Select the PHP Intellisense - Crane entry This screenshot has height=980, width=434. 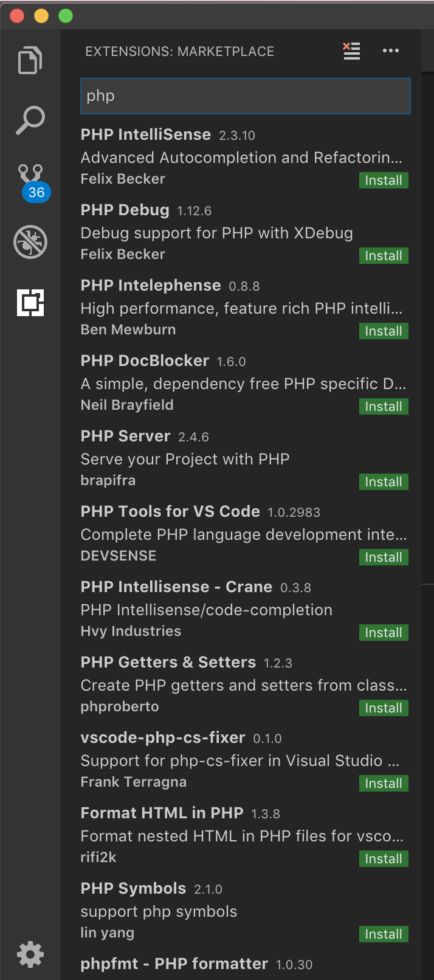pyautogui.click(x=176, y=587)
